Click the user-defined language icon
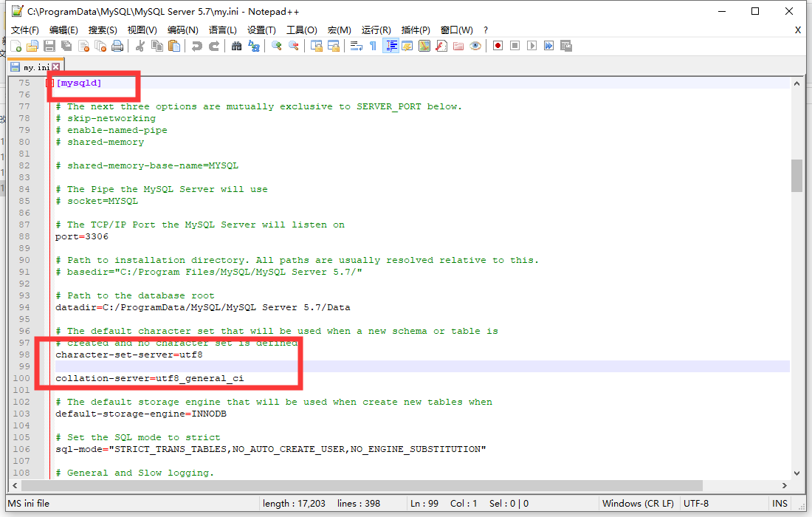The image size is (812, 517). pyautogui.click(x=407, y=46)
